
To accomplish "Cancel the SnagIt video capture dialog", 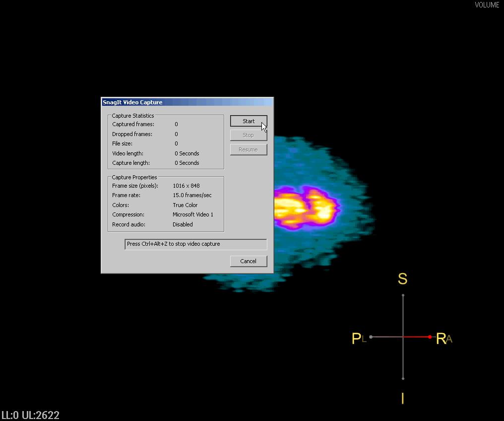I will click(249, 261).
